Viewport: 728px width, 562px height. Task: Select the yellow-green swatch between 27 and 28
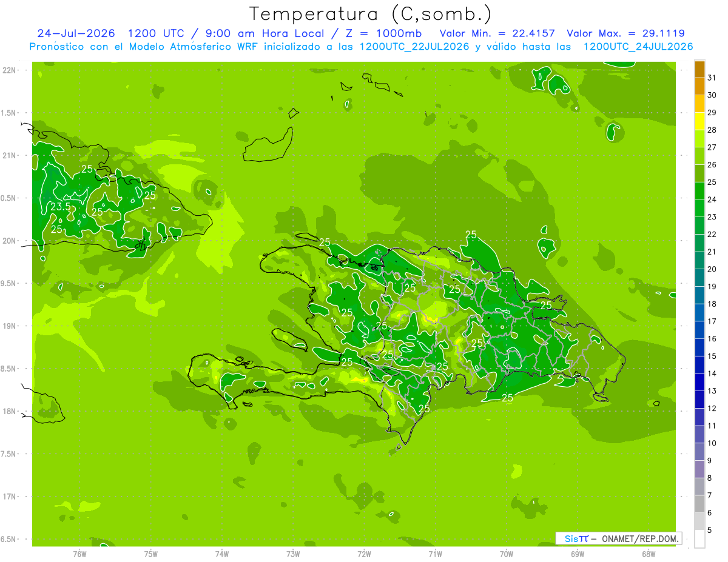[x=699, y=138]
